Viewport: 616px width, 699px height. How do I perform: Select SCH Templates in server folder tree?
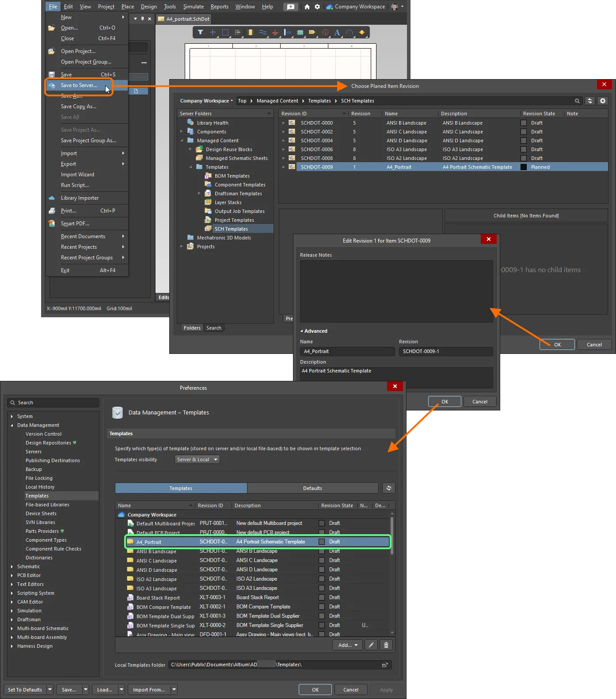231,229
